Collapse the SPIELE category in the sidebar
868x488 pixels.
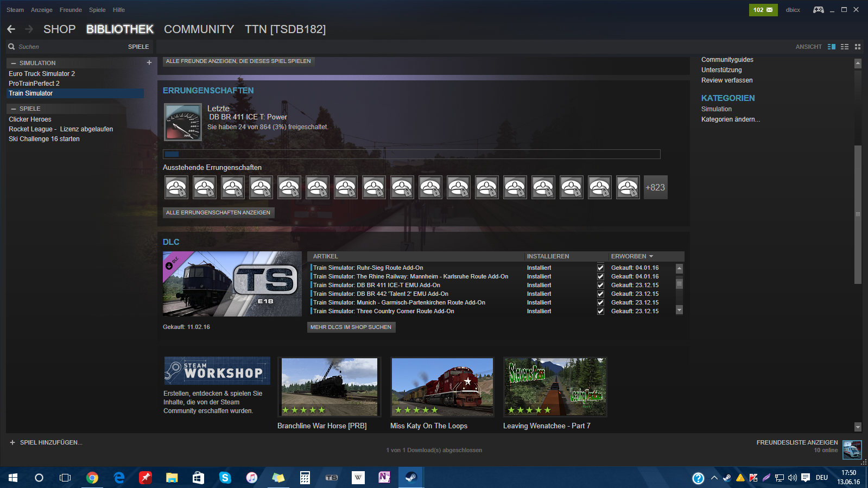14,109
